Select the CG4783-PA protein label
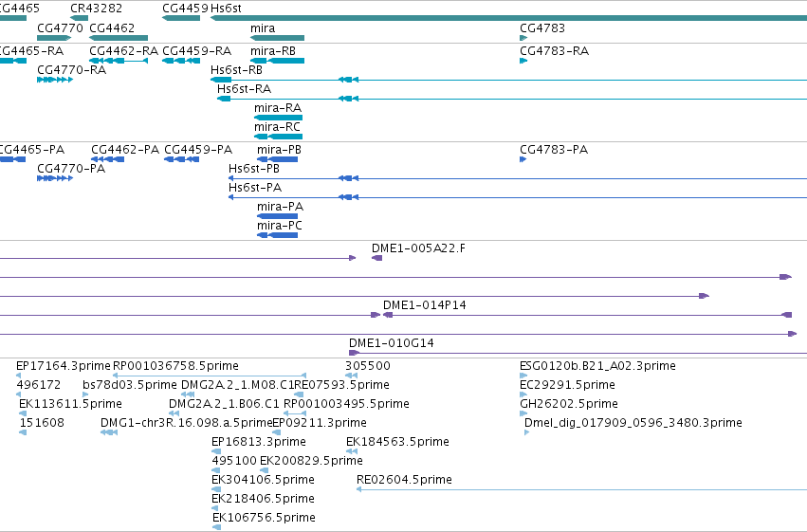Screen dimensions: 807x532 tap(554, 149)
